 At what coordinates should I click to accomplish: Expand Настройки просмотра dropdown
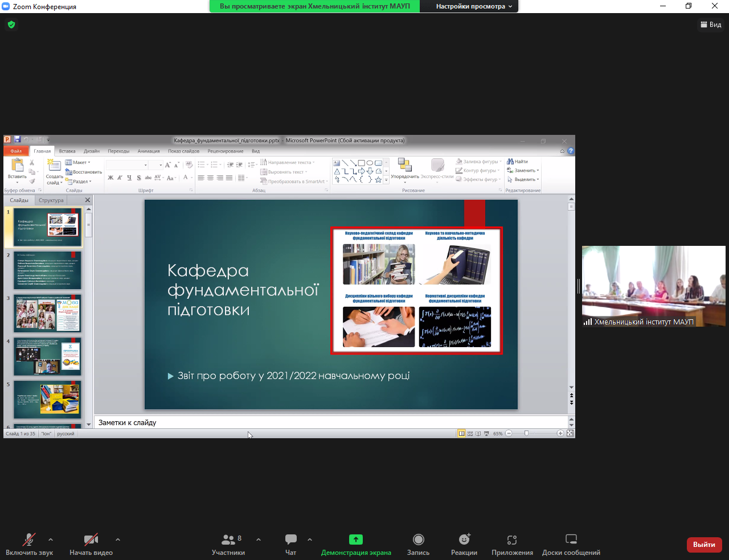[474, 6]
